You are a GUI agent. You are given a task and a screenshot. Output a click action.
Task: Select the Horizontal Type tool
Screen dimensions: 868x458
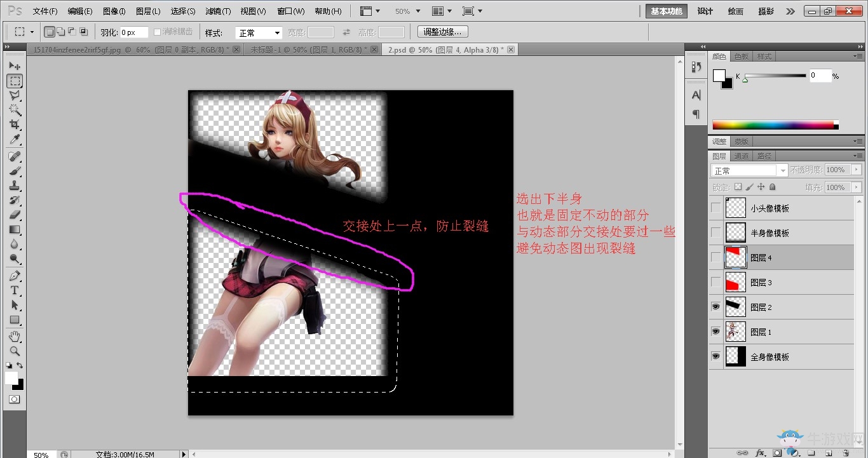(15, 290)
